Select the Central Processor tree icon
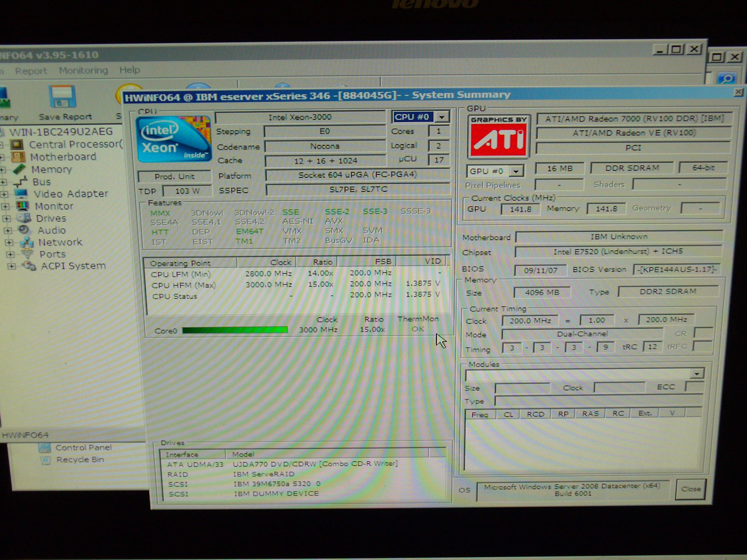This screenshot has height=560, width=747. (x=17, y=145)
